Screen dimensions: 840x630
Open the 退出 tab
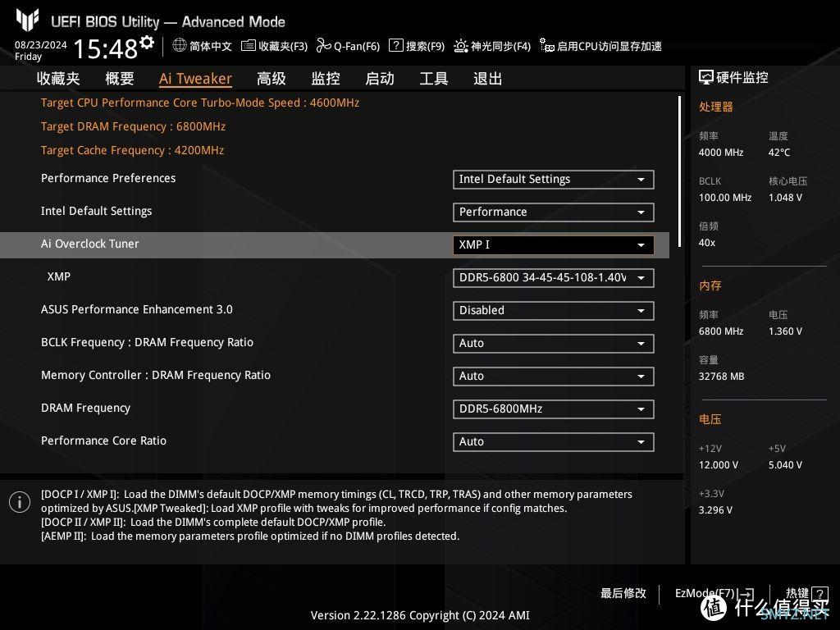pyautogui.click(x=488, y=79)
